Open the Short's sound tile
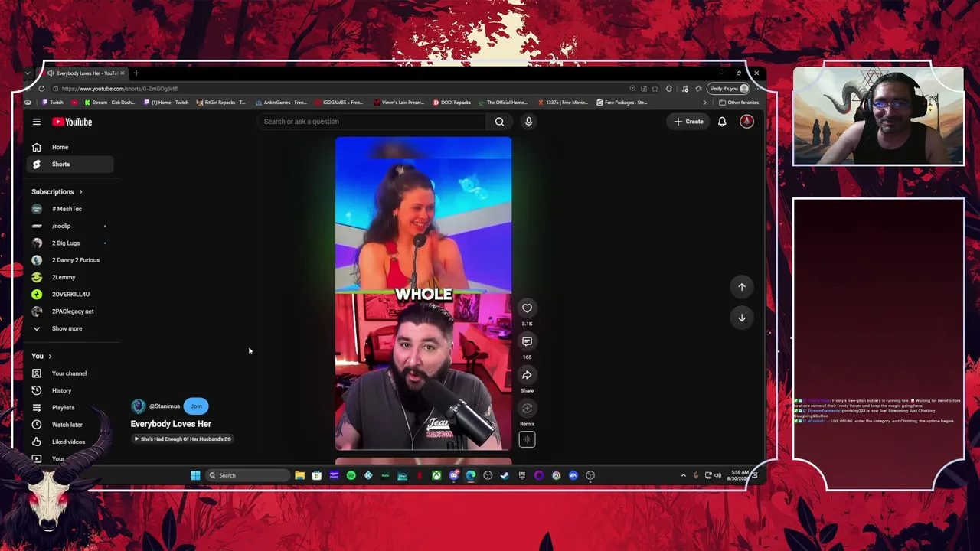The height and width of the screenshot is (551, 980). click(x=527, y=439)
